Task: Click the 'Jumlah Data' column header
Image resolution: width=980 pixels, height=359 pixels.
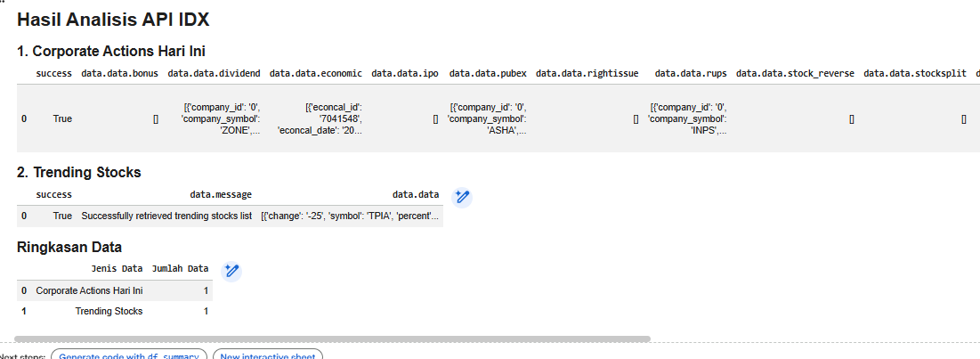Action: (180, 269)
